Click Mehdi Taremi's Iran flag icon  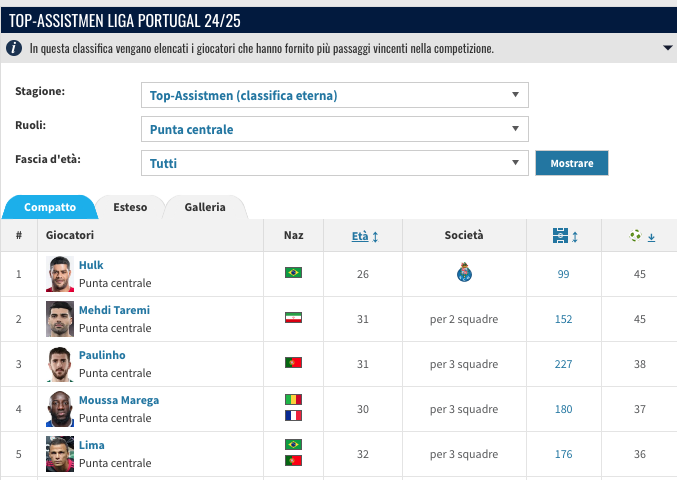coord(293,318)
